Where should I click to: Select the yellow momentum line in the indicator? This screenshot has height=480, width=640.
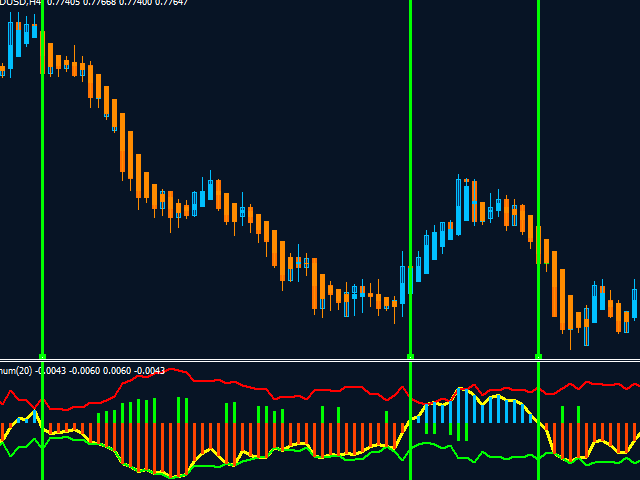point(300,446)
